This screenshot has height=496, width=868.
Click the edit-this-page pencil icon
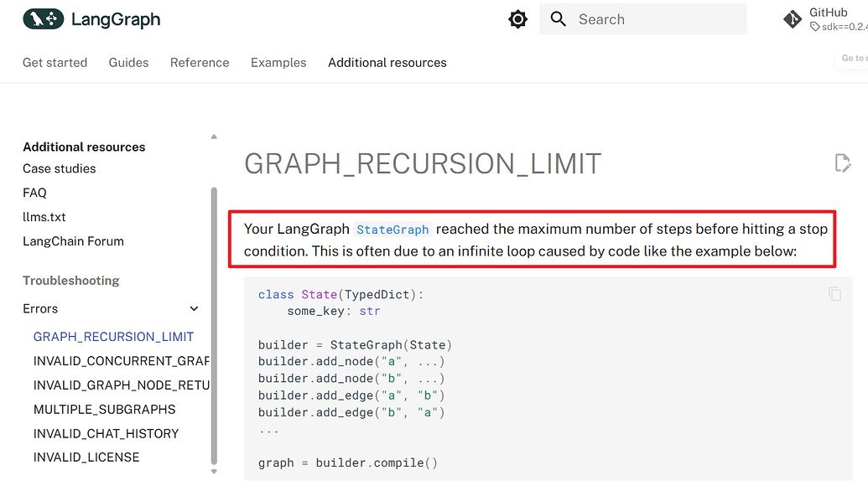(843, 163)
